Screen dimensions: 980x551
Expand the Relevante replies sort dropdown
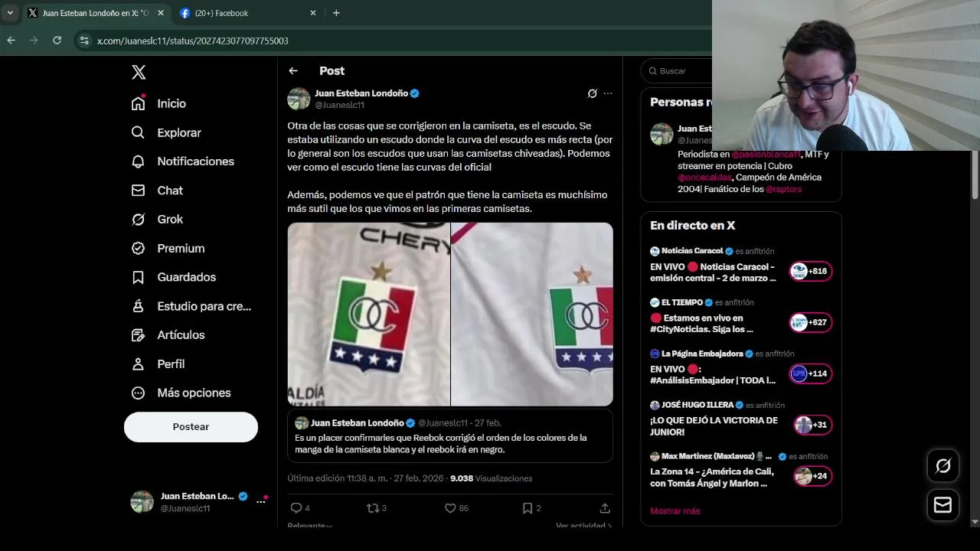click(310, 526)
